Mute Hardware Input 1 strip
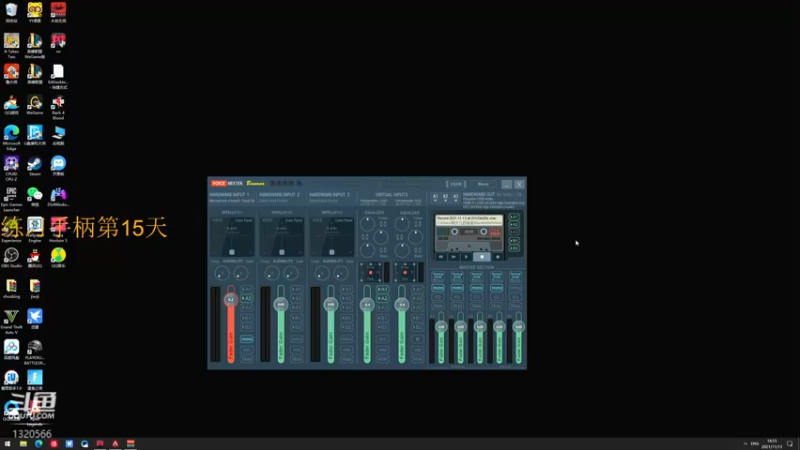800x450 pixels. [x=246, y=359]
